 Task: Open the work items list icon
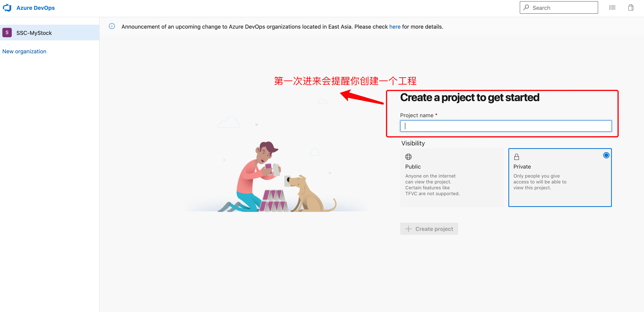[x=612, y=7]
